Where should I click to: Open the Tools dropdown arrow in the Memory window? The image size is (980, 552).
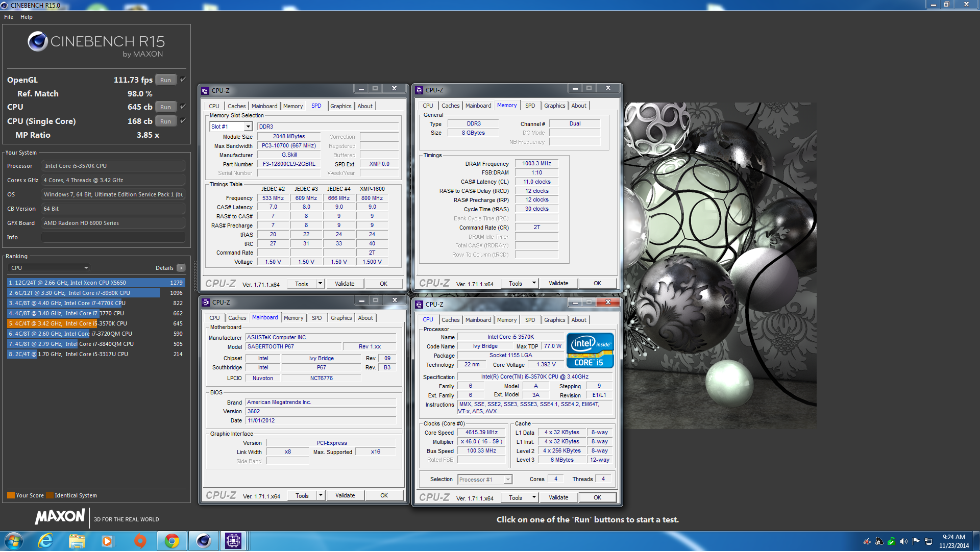coord(534,283)
